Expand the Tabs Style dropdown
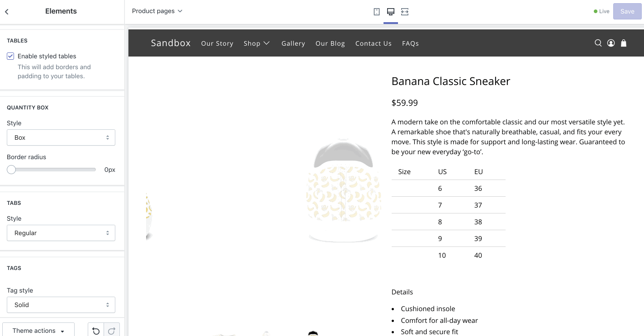Image resolution: width=644 pixels, height=336 pixels. pyautogui.click(x=61, y=233)
